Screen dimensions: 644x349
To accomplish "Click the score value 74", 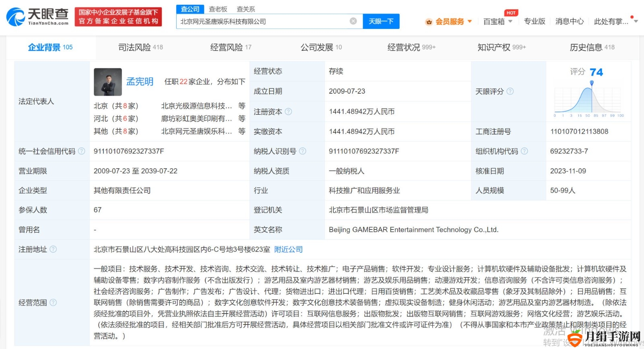I will (x=596, y=72).
